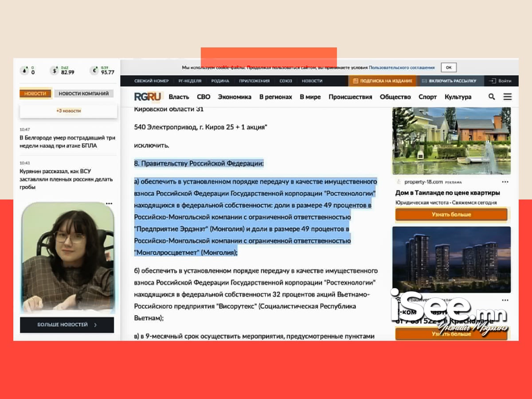532x399 pixels.
Task: Click the word исключить.
Action: coord(152,145)
